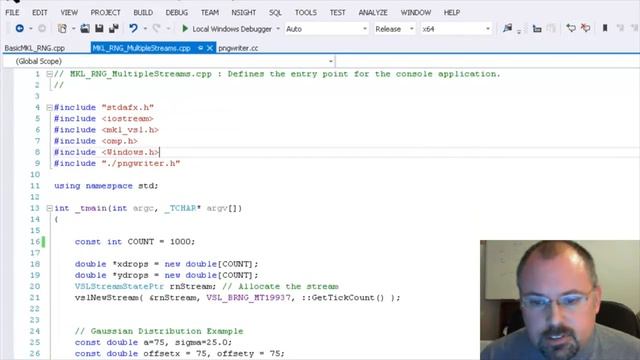Click the comment selection icon
The width and height of the screenshot is (640, 360).
(x=571, y=28)
